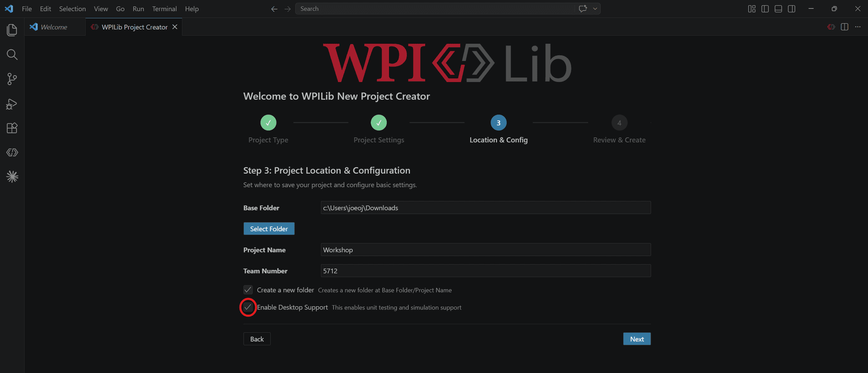Open the Terminal menu
This screenshot has width=868, height=373.
(164, 9)
